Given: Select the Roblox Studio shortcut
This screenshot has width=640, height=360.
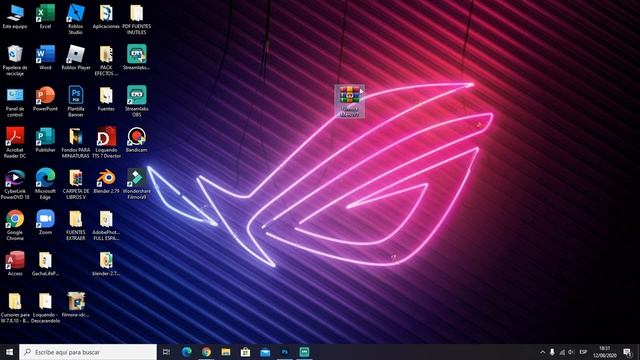Looking at the screenshot, I should tap(76, 19).
